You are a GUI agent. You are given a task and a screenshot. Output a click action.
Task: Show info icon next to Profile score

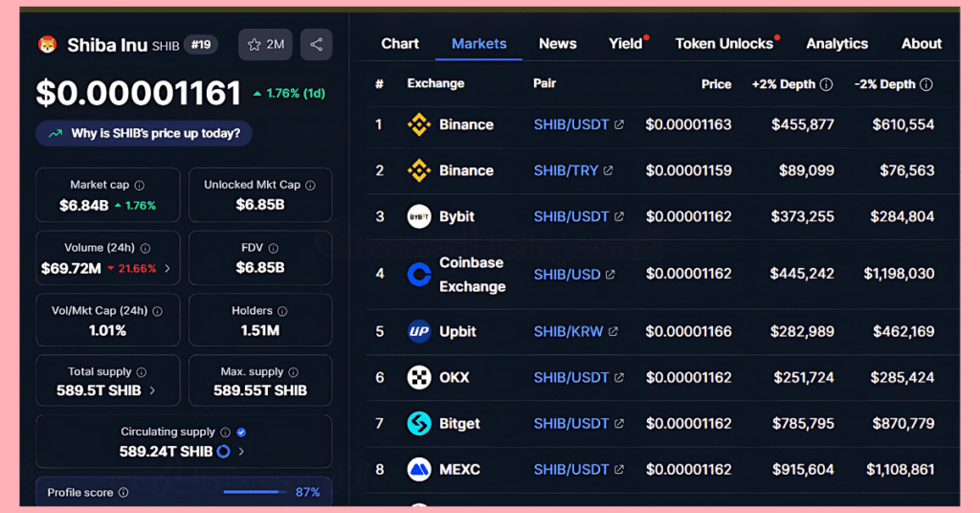(123, 492)
